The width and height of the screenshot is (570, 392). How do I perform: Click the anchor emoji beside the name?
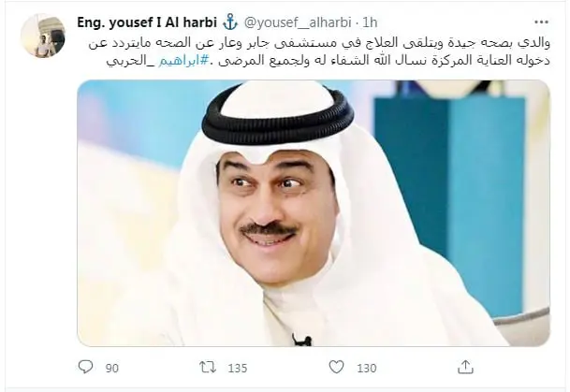[229, 22]
